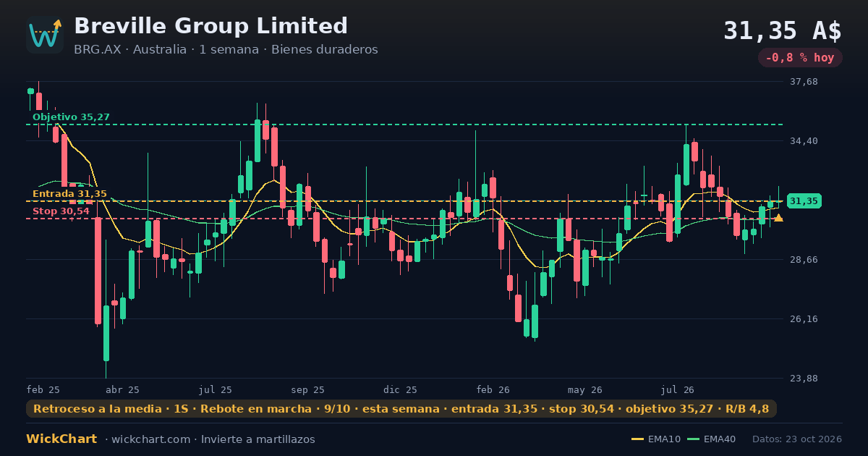Click the may 26 date label
The image size is (868, 456).
[585, 389]
